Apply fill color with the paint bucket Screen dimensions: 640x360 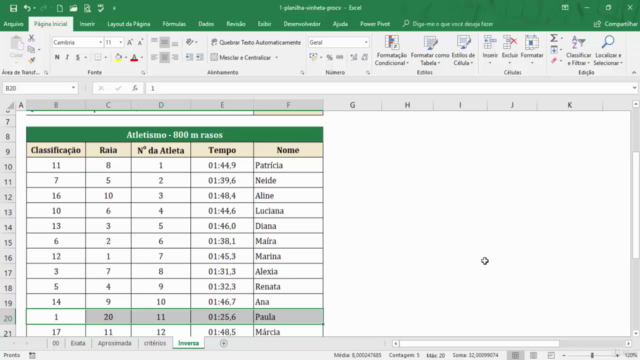point(118,58)
